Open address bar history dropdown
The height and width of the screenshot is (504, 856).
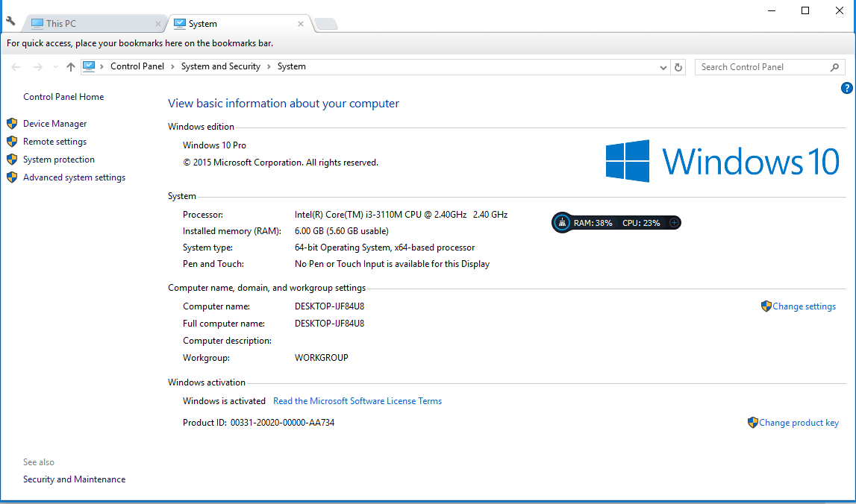point(663,68)
